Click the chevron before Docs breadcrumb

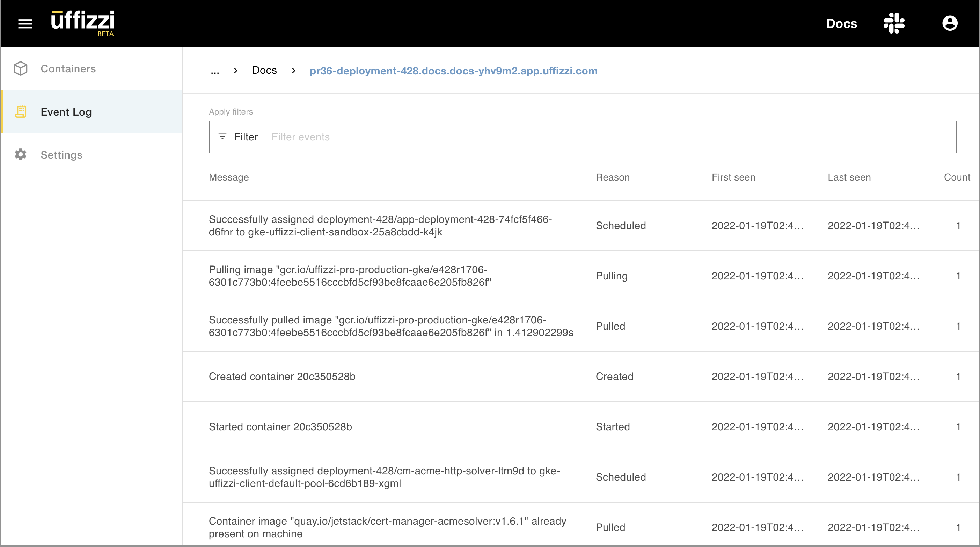235,71
